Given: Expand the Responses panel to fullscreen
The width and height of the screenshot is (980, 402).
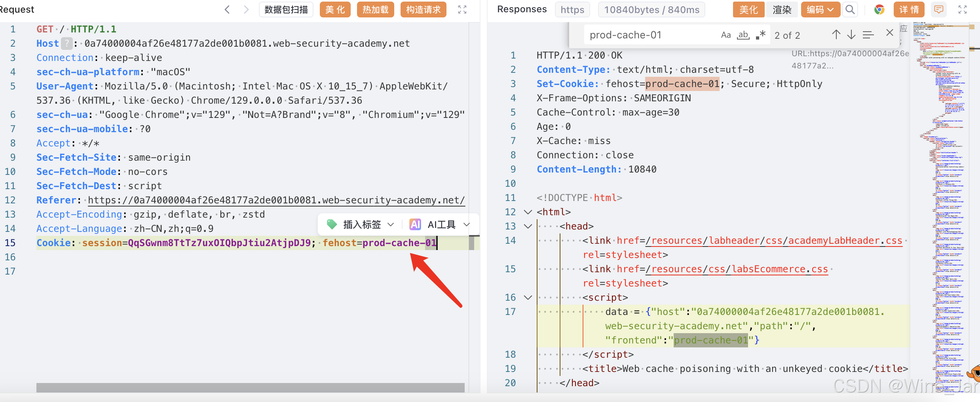Looking at the screenshot, I should (963, 9).
